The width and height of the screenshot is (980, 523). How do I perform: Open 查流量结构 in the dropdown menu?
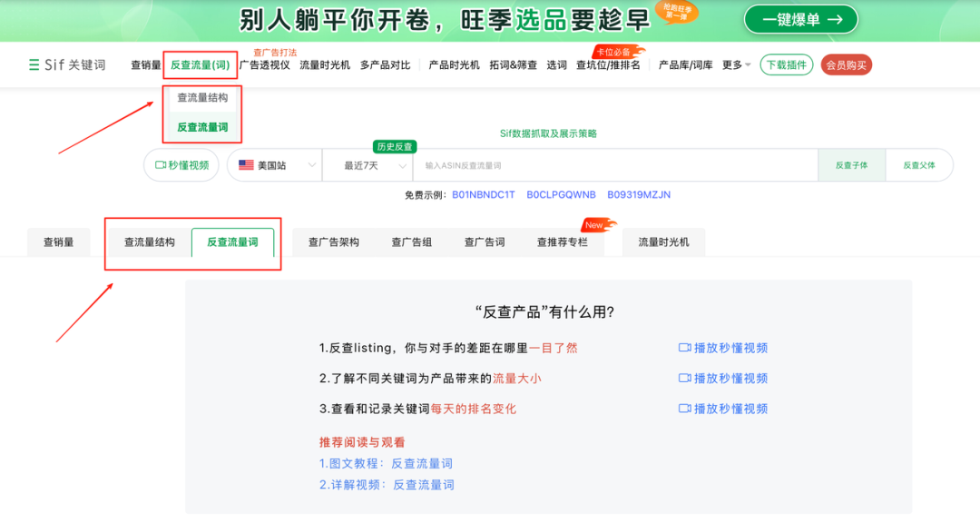[201, 97]
